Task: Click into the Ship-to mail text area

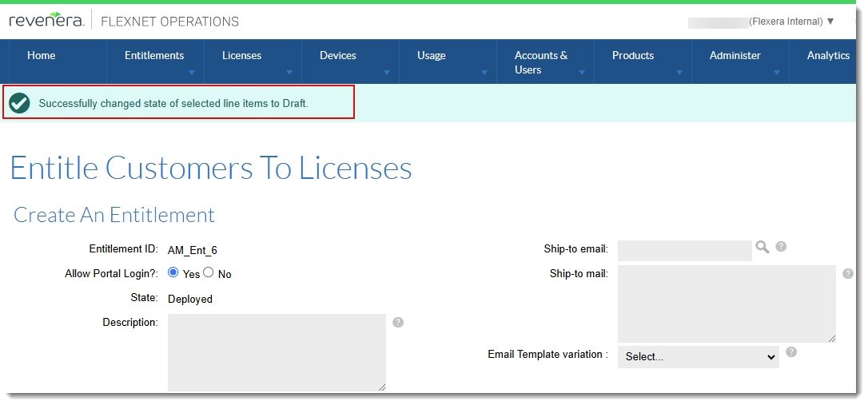Action: click(x=726, y=304)
